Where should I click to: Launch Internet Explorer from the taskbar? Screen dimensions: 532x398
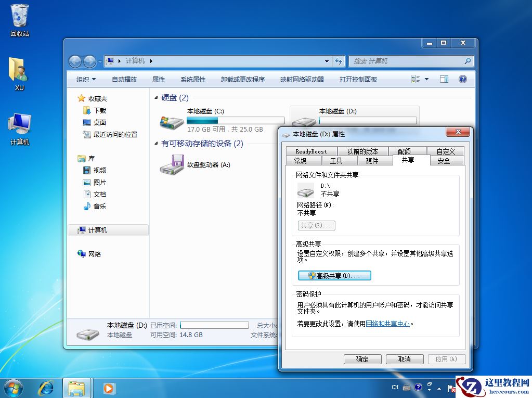[x=46, y=388]
